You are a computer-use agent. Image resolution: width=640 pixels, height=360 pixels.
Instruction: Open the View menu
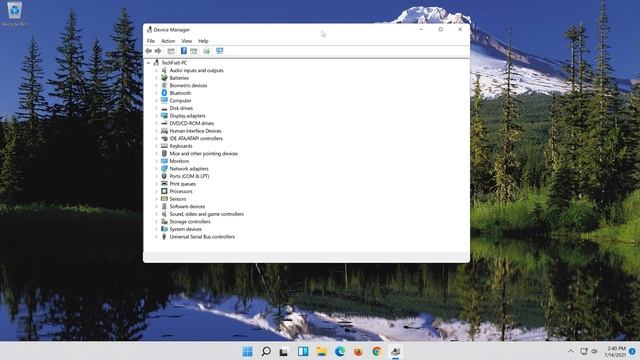coord(187,41)
